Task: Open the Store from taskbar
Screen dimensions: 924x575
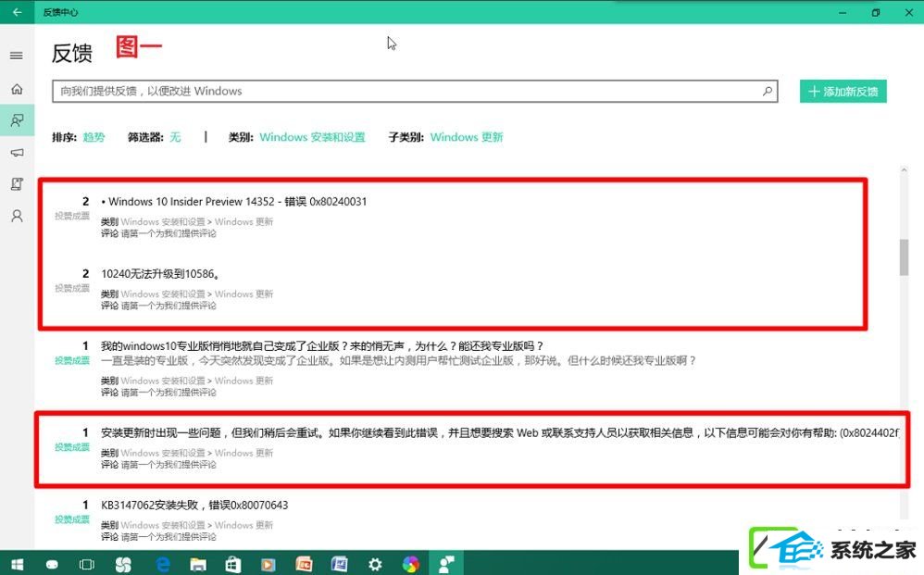Action: pyautogui.click(x=233, y=565)
